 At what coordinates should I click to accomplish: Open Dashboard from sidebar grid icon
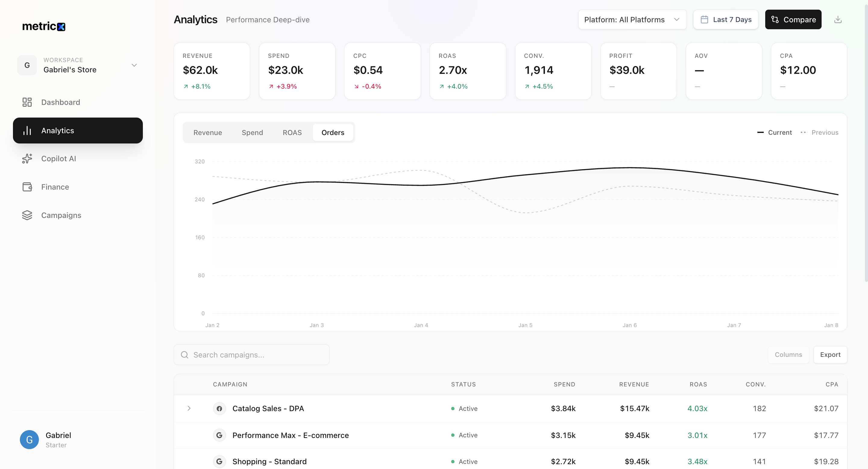tap(27, 102)
